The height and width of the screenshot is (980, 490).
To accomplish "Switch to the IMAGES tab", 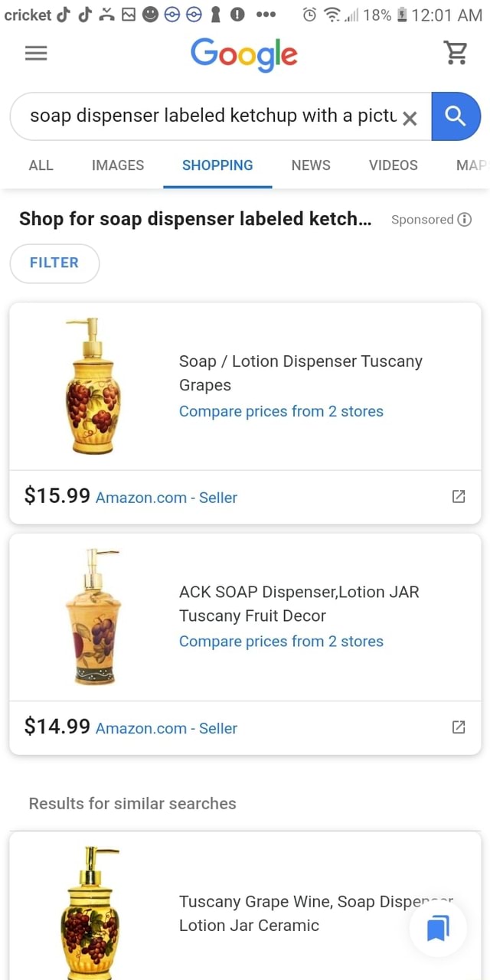I will click(117, 165).
